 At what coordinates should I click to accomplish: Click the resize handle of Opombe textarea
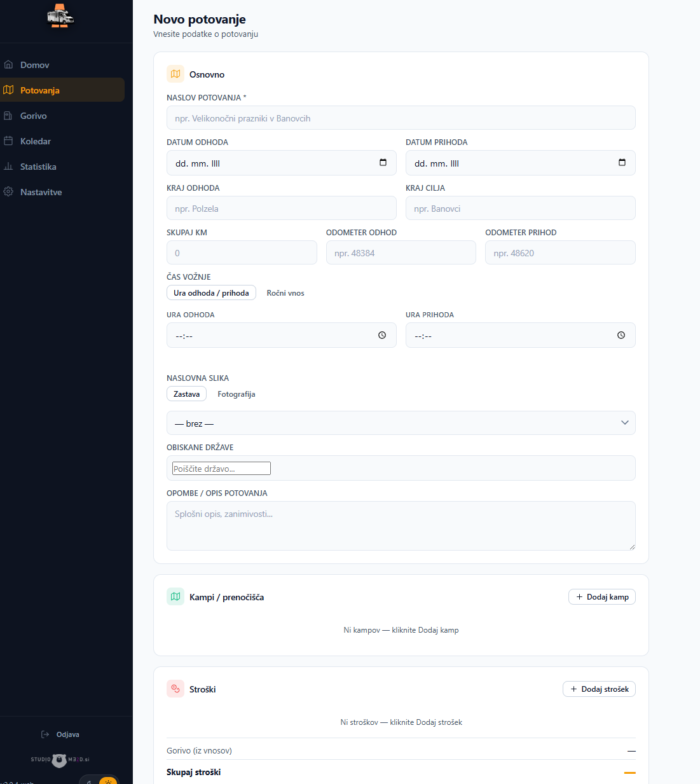point(631,546)
